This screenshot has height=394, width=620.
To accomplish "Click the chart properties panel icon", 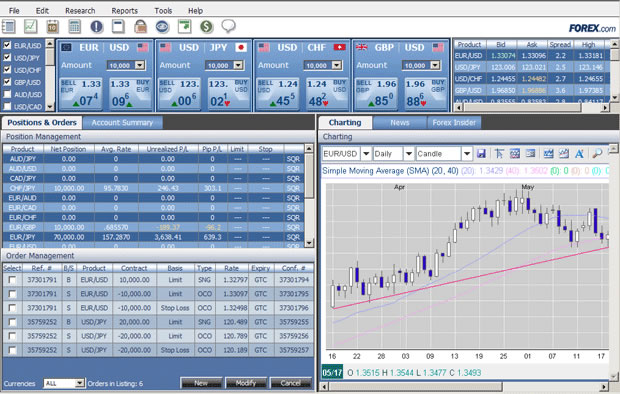I will click(x=531, y=153).
